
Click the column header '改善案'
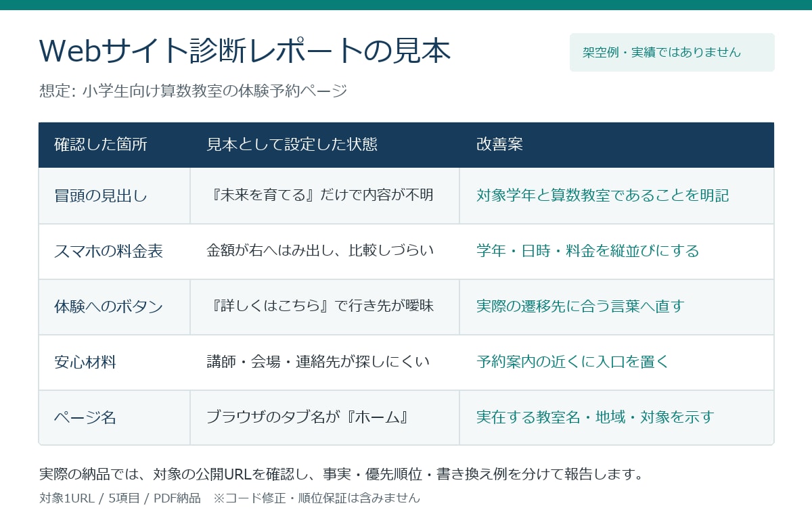[616, 145]
